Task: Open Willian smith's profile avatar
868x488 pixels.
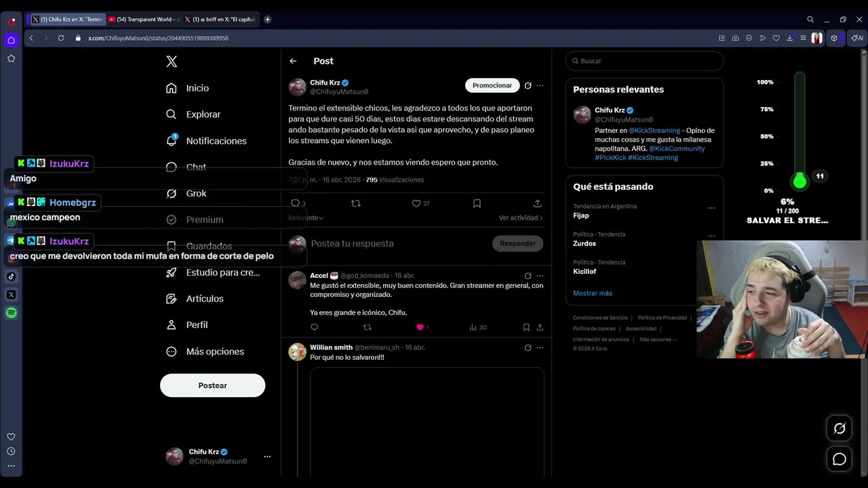Action: coord(298,352)
